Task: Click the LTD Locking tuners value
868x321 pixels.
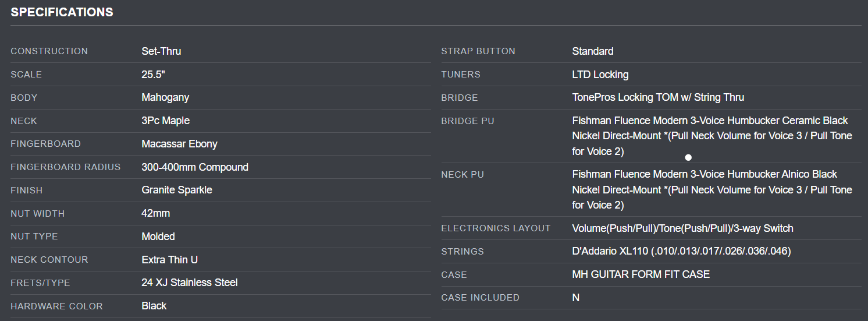Action: tap(600, 75)
